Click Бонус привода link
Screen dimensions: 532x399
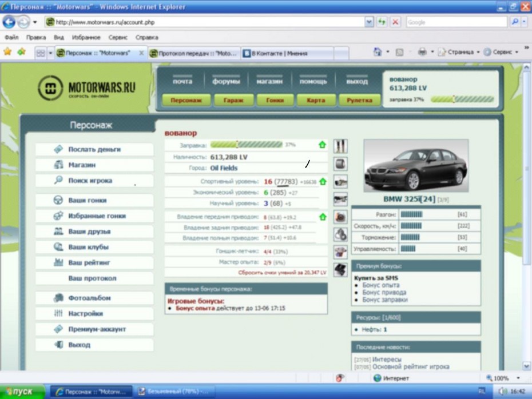point(384,292)
